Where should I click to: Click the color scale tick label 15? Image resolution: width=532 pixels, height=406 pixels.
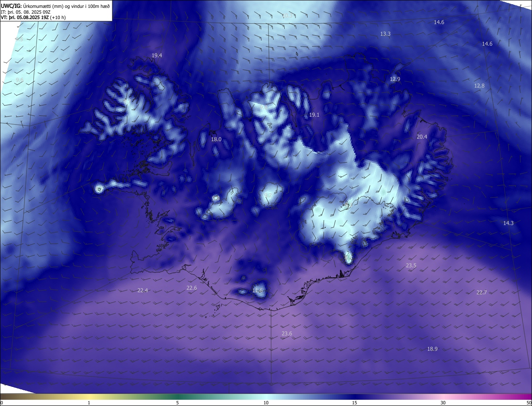point(355,403)
